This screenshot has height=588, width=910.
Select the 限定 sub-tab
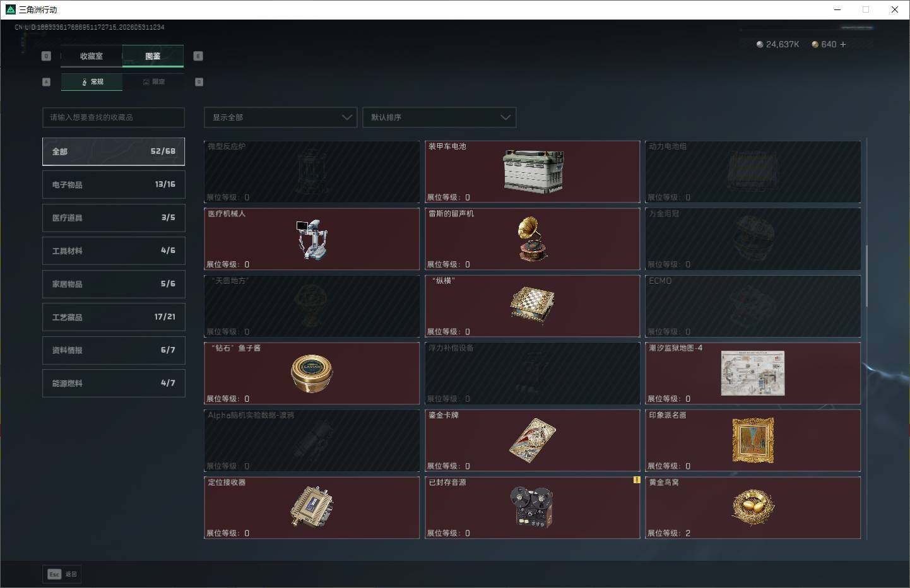(153, 82)
